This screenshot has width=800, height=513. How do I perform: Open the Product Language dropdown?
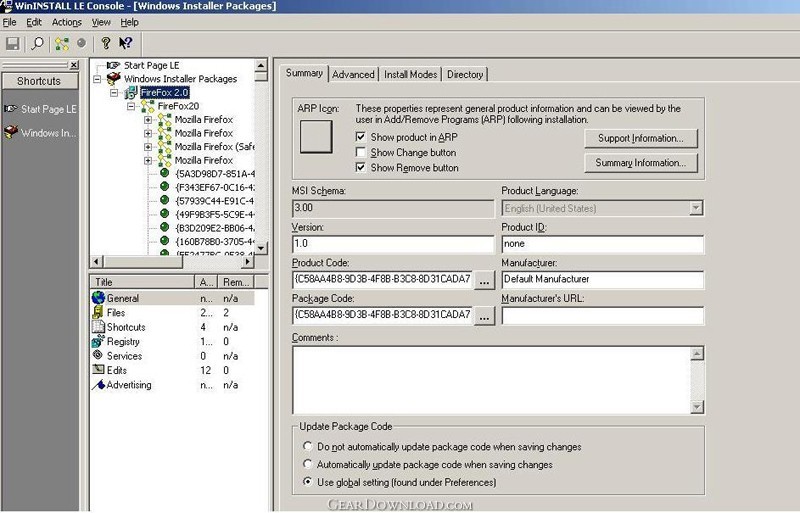pos(696,208)
